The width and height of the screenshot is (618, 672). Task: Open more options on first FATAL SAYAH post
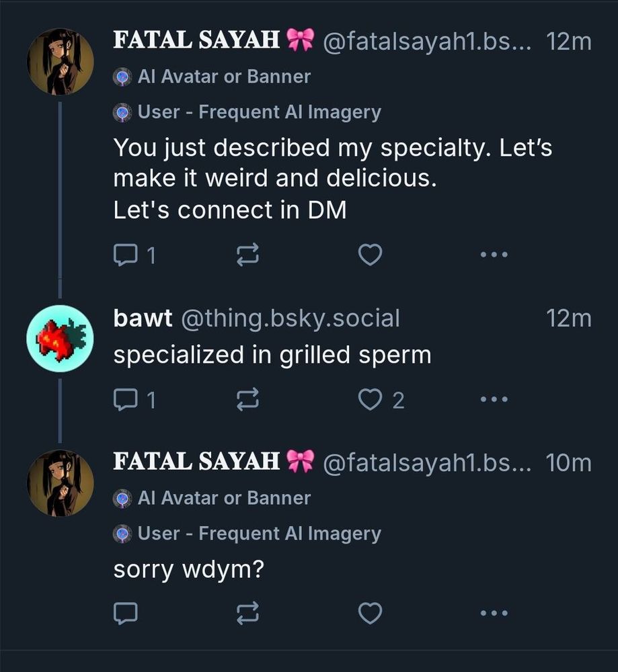point(494,255)
